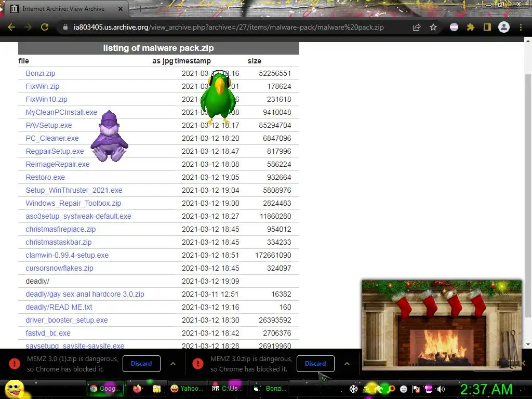Viewport: 532px width, 399px height.
Task: Click the share page icon in the address bar
Action: pyautogui.click(x=417, y=27)
